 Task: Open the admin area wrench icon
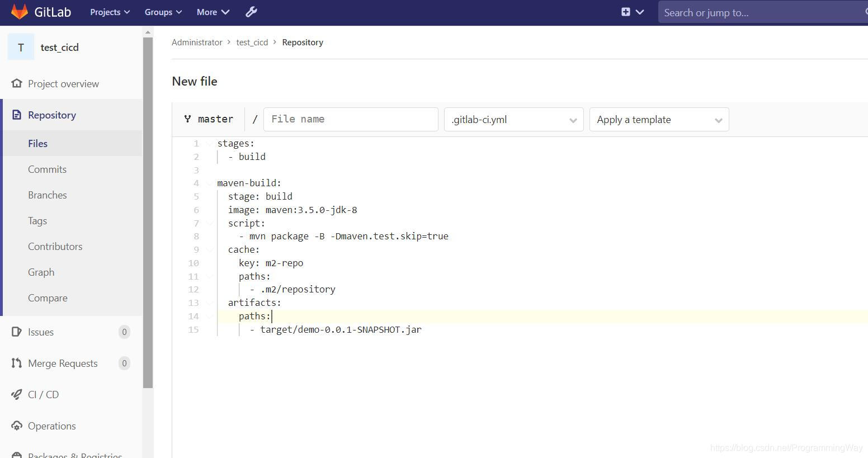pyautogui.click(x=251, y=12)
